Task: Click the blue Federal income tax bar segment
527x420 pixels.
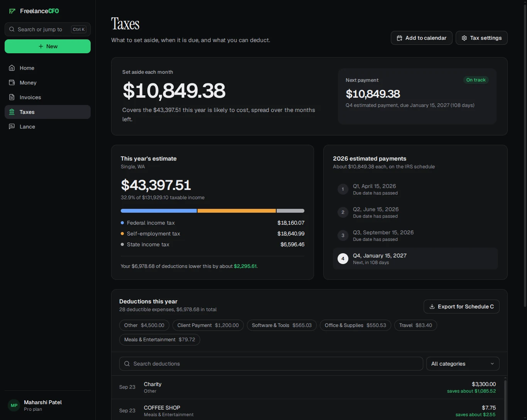Action: coord(159,211)
